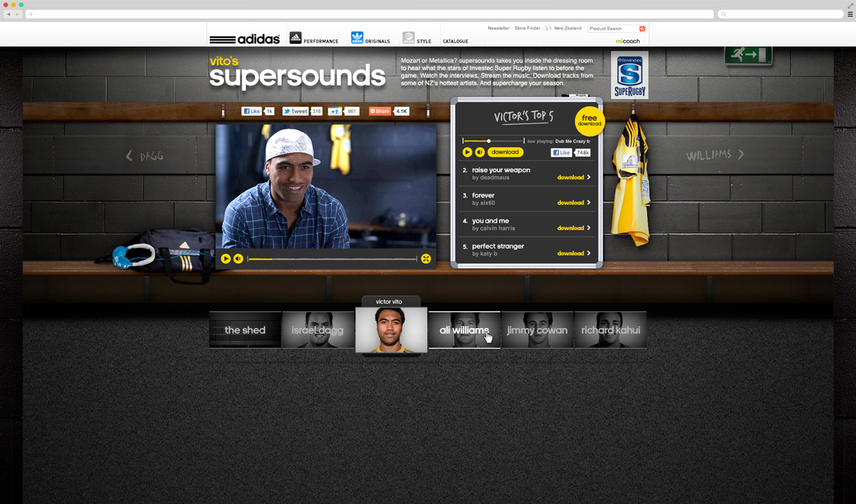Open the Catalogue menu item
856x504 pixels.
tap(455, 41)
